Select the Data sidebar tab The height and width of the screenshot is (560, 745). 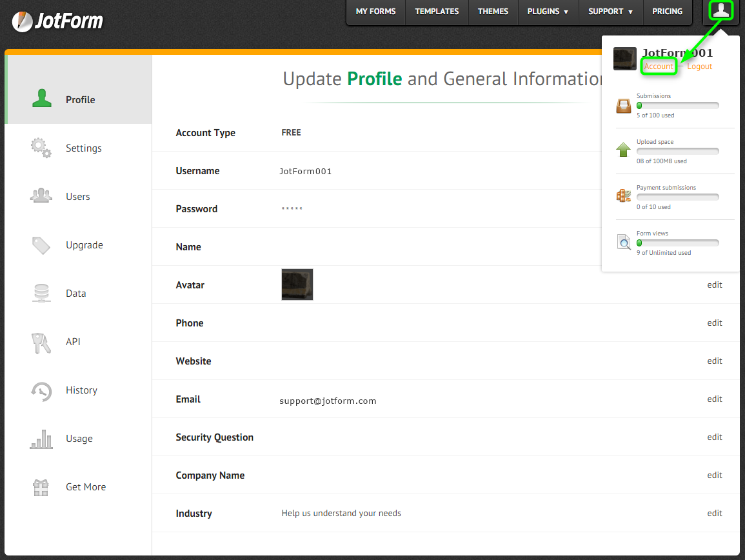[x=79, y=294]
